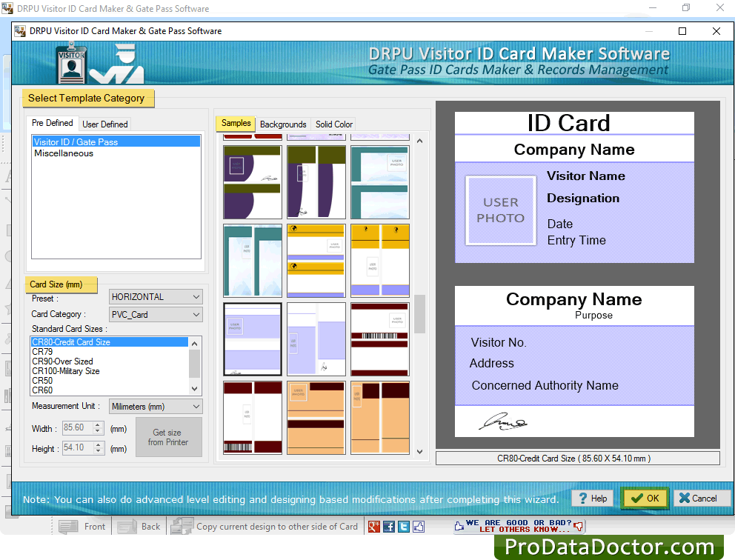Viewport: 735px width, 560px height.
Task: Open the Google Plus share icon
Action: (373, 526)
